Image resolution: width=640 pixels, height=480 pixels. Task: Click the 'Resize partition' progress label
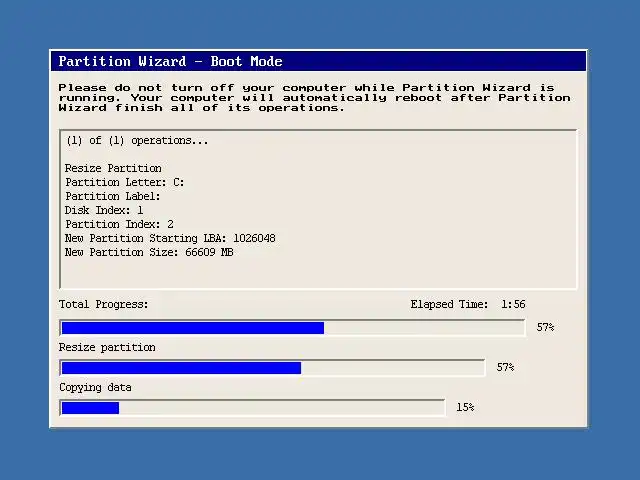107,347
